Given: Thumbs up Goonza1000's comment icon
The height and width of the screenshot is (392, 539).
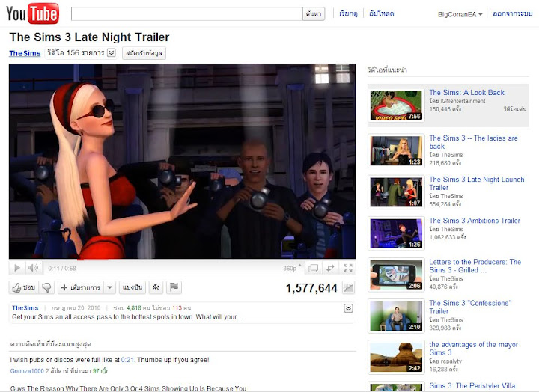Looking at the screenshot, I should tap(104, 370).
